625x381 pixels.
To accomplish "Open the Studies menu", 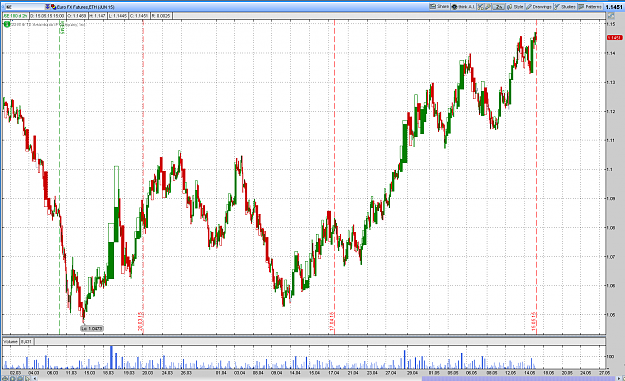I will 566,7.
